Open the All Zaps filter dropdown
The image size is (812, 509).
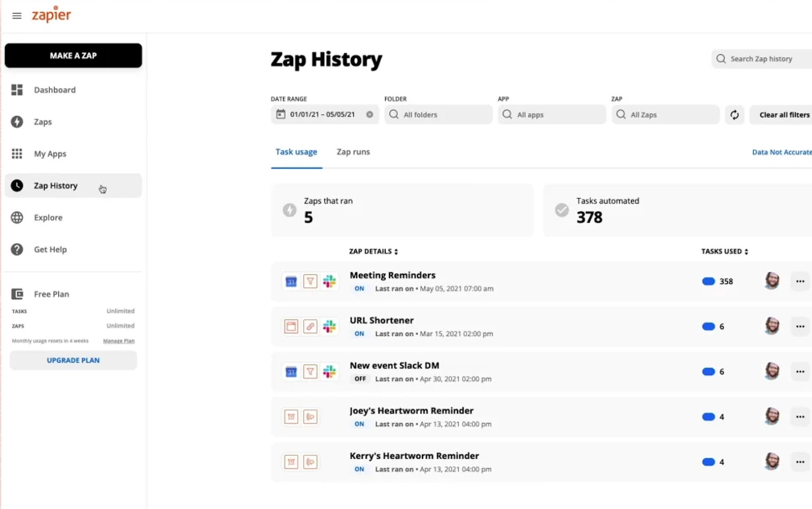665,114
